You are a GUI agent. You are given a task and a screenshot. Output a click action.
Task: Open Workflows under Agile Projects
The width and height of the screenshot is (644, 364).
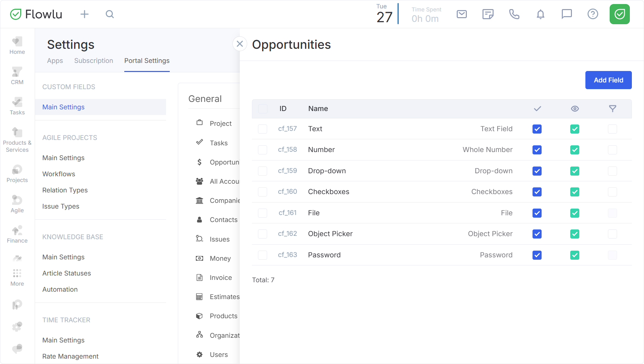coord(59,174)
